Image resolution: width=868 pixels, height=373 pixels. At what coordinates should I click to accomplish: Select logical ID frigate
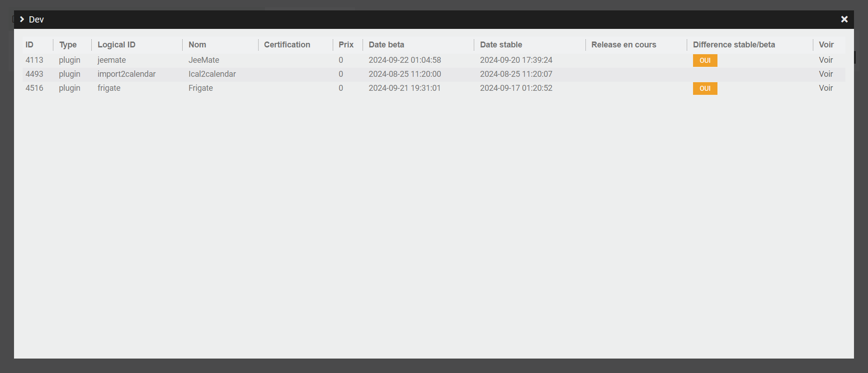point(109,88)
